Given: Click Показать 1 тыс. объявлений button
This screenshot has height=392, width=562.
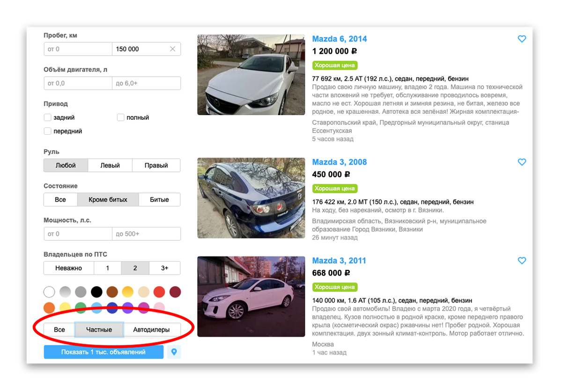Looking at the screenshot, I should [104, 352].
